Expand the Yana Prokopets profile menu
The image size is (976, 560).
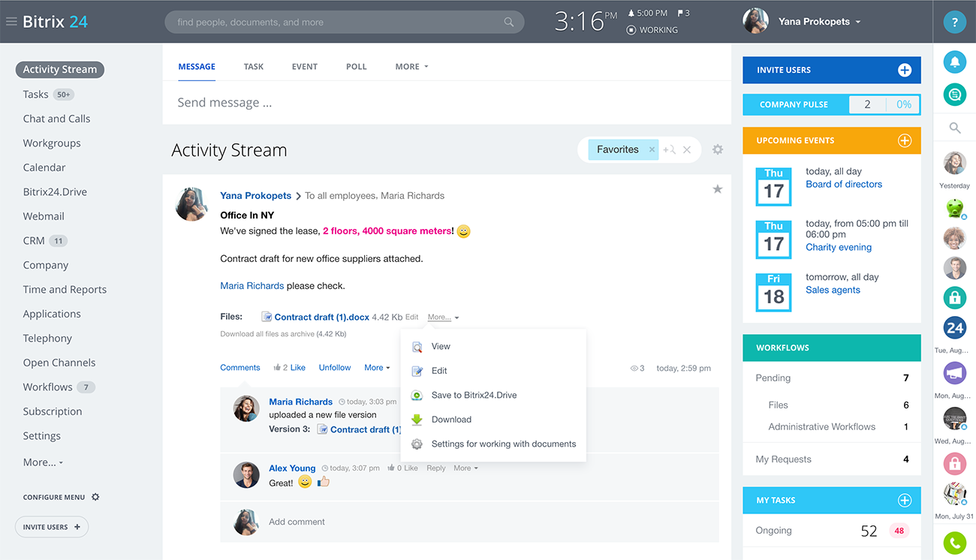tap(819, 21)
